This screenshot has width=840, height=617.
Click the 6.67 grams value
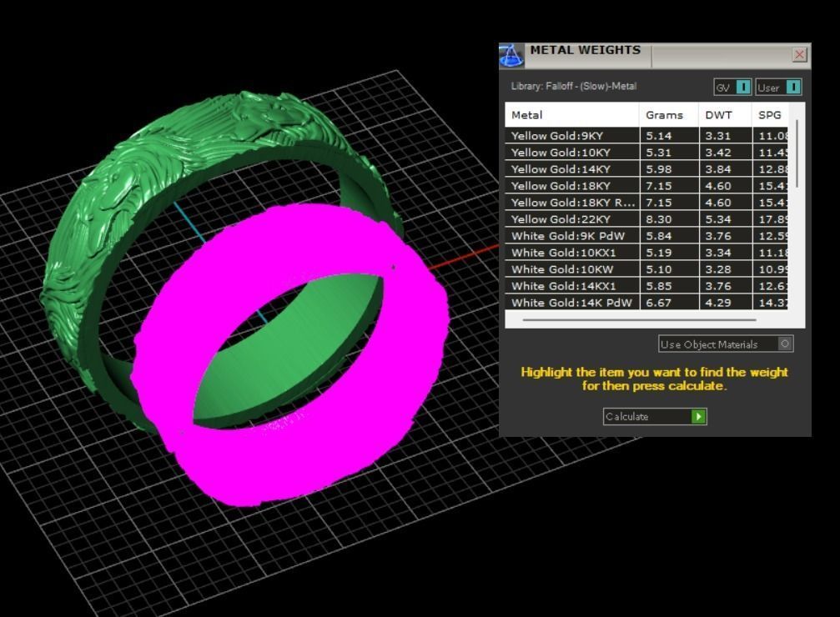pos(658,303)
